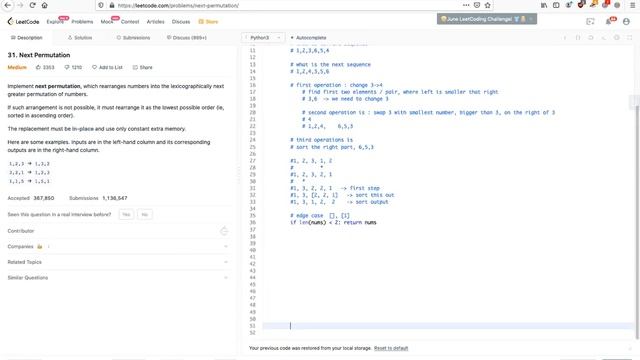The image size is (640, 360).
Task: Click Add to List
Action: tap(107, 67)
